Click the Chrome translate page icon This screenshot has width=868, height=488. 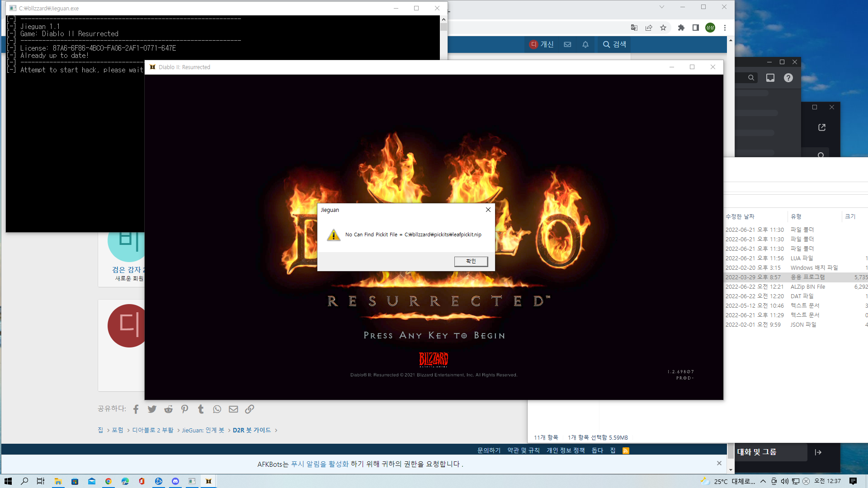(634, 28)
